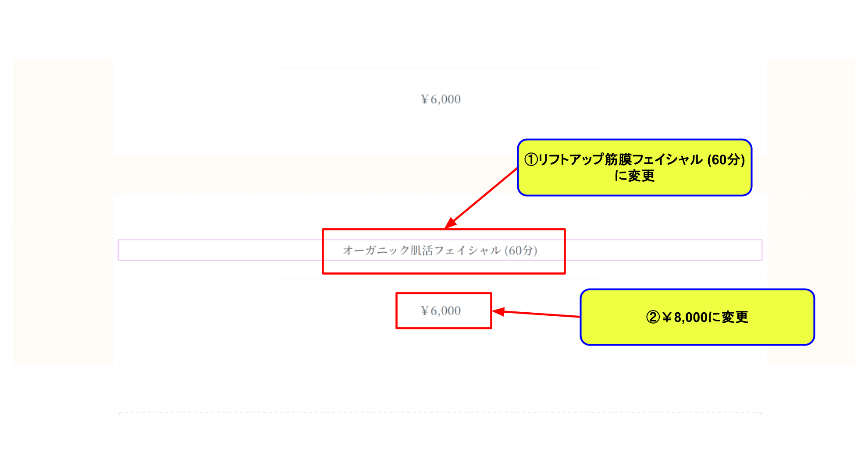This screenshot has width=868, height=473.
Task: Select the ¥6,000 price below the オーガニック肌活フェイシャル title
Action: [x=441, y=311]
